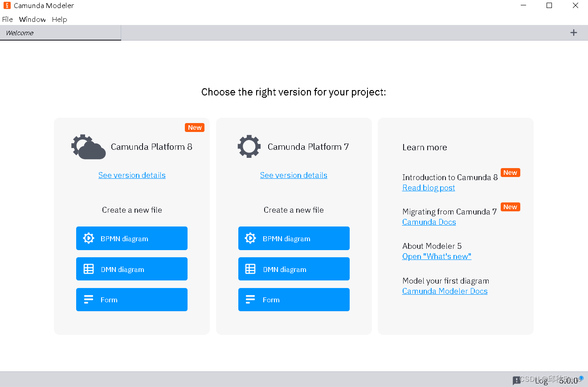
Task: Click "Model your first diagram" text
Action: (x=445, y=281)
